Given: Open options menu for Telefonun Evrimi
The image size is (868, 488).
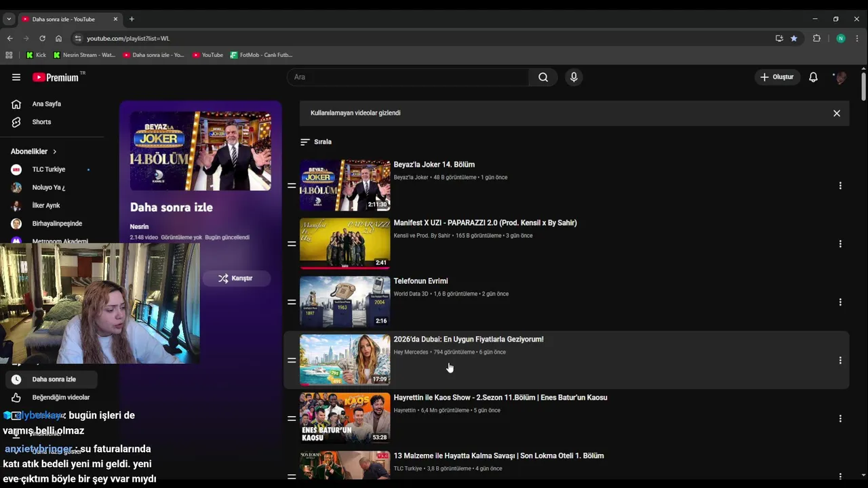Looking at the screenshot, I should (x=840, y=302).
